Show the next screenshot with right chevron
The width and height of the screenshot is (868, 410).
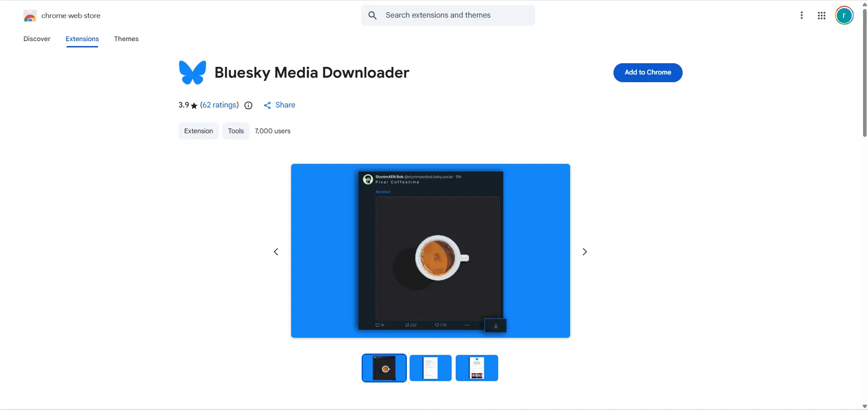pyautogui.click(x=585, y=252)
